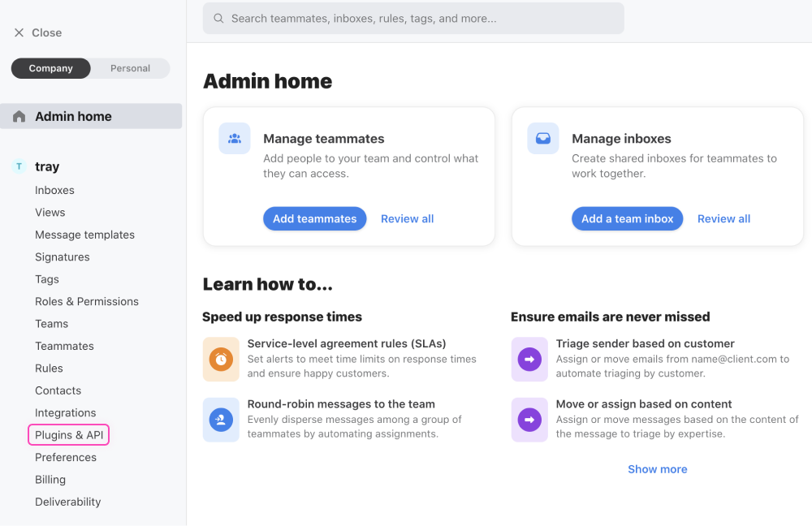Open the Message templates settings

(x=84, y=235)
